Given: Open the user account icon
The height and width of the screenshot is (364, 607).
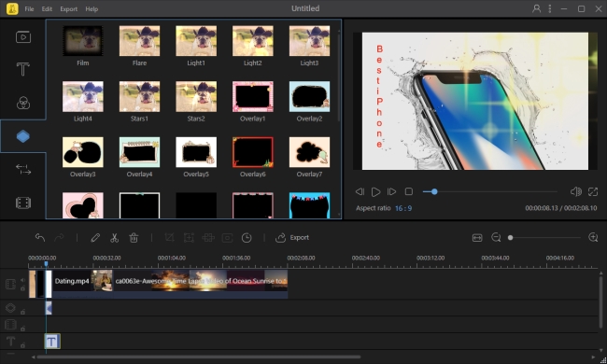Looking at the screenshot, I should point(536,8).
